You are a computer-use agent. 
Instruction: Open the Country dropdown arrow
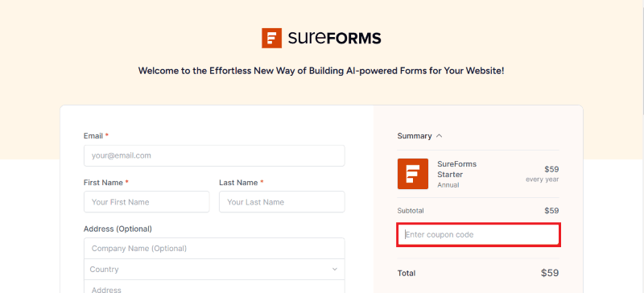(335, 270)
